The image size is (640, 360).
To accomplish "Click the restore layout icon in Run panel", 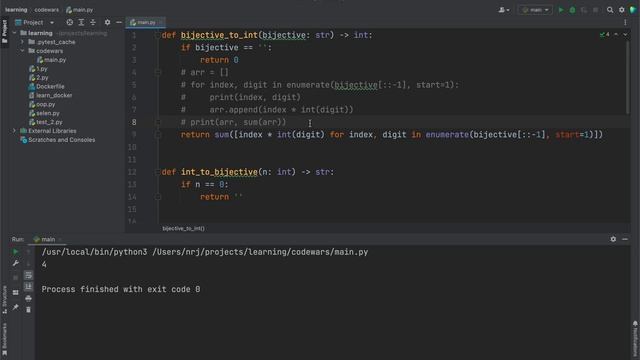I will pos(16,293).
